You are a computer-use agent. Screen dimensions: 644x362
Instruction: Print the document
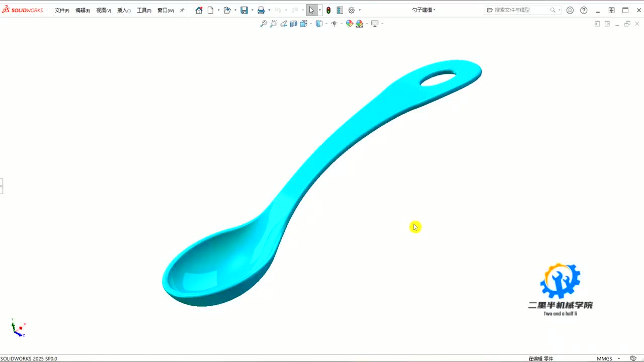[261, 10]
